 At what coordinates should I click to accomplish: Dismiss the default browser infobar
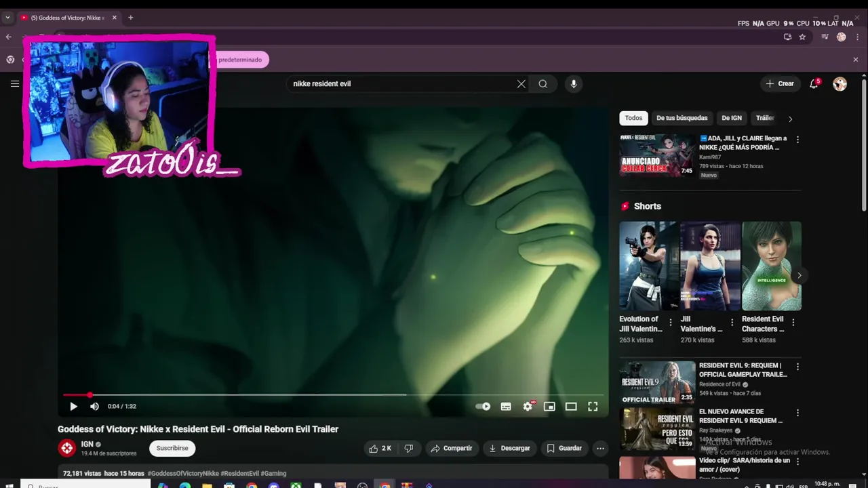click(855, 60)
